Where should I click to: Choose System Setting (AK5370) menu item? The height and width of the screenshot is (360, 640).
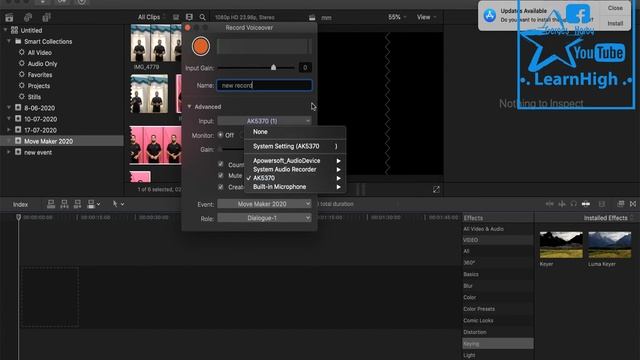295,146
